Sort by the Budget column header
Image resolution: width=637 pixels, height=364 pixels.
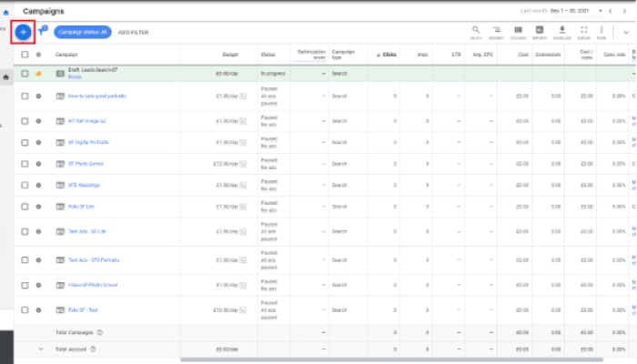230,55
